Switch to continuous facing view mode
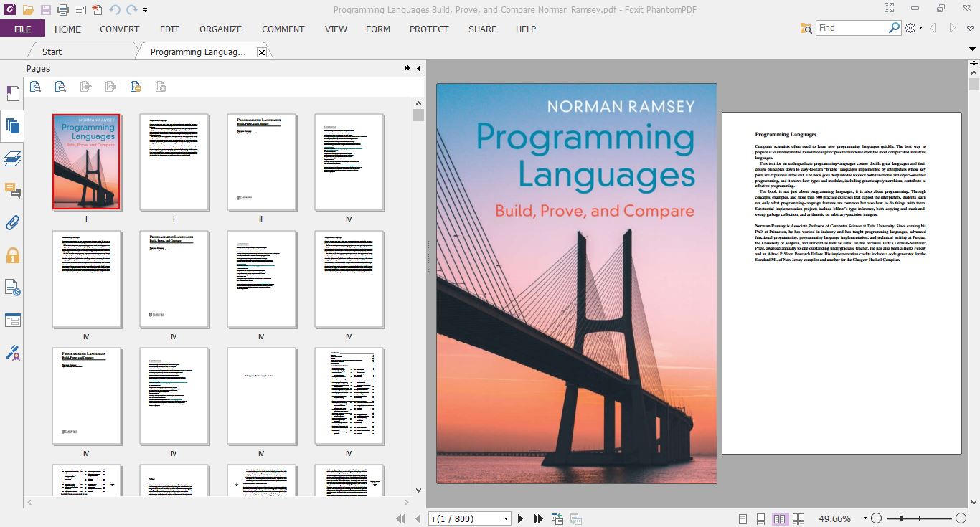Screen dimensions: 980x527 (x=798, y=518)
